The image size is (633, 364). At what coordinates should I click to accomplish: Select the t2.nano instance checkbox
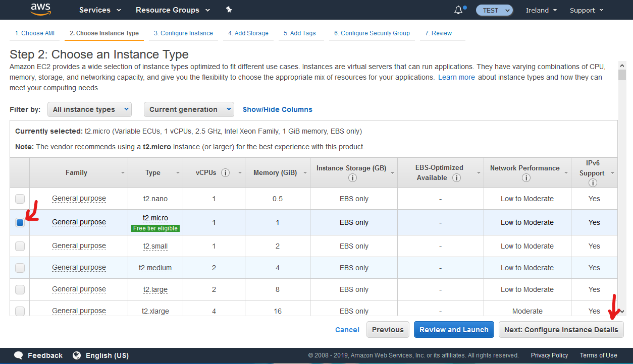click(20, 199)
